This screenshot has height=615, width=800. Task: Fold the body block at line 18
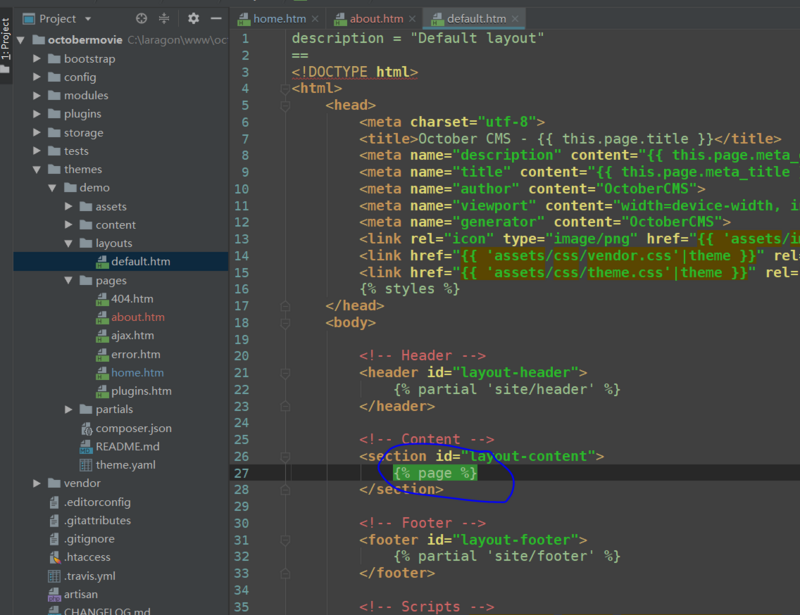coord(285,323)
